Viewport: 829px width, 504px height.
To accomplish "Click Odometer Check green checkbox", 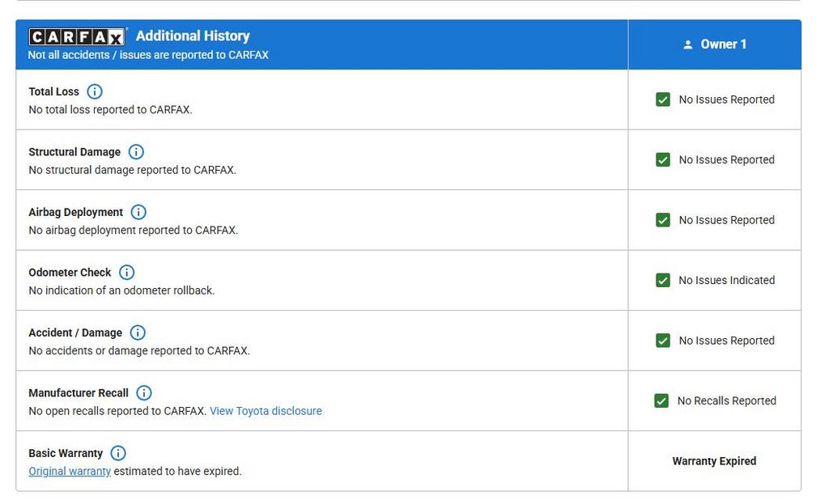I will point(663,281).
